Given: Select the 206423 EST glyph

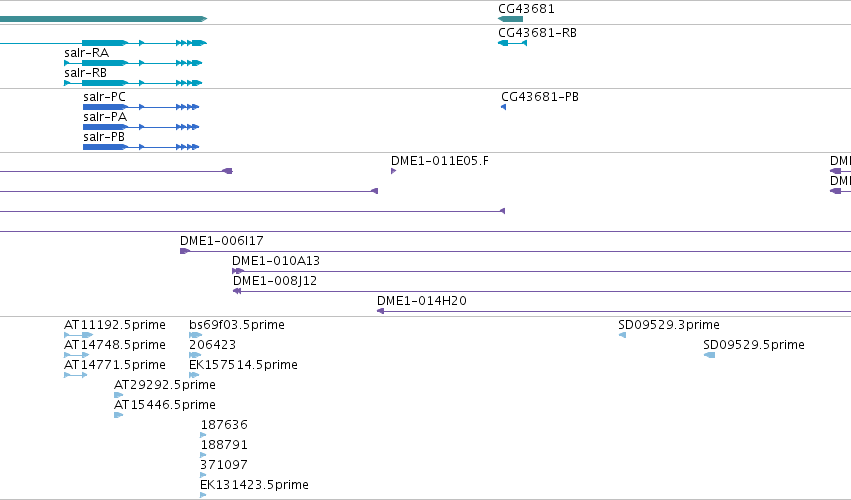Looking at the screenshot, I should point(195,355).
